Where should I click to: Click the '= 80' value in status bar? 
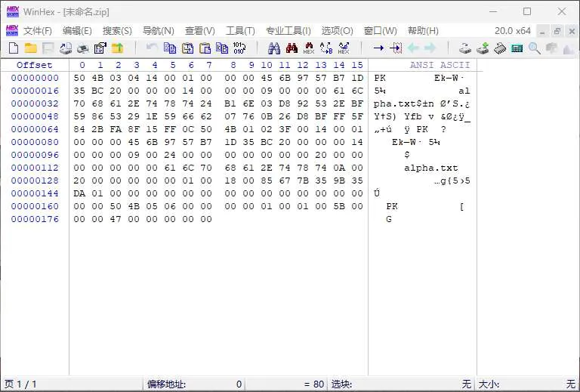click(x=314, y=384)
